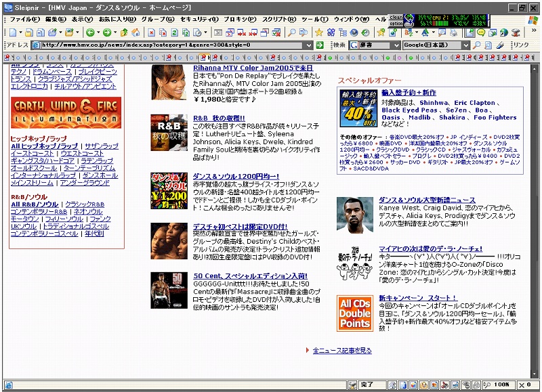Viewport: 542px width, 392px height.
Task: Click the Foo Fighters link in special offer
Action: tap(495, 117)
